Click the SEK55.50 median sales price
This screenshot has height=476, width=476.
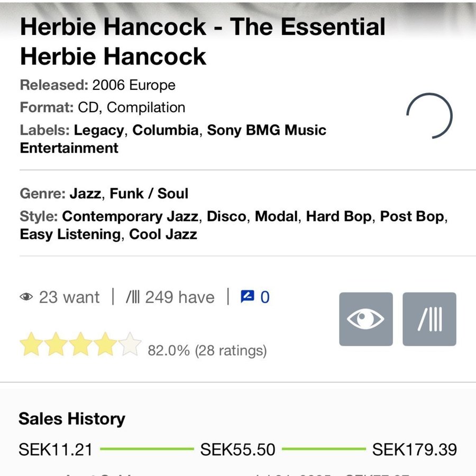tap(237, 450)
